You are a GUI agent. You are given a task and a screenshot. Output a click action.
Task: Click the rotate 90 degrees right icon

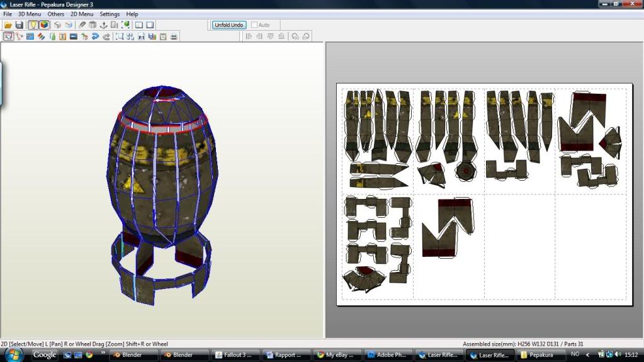click(x=306, y=37)
